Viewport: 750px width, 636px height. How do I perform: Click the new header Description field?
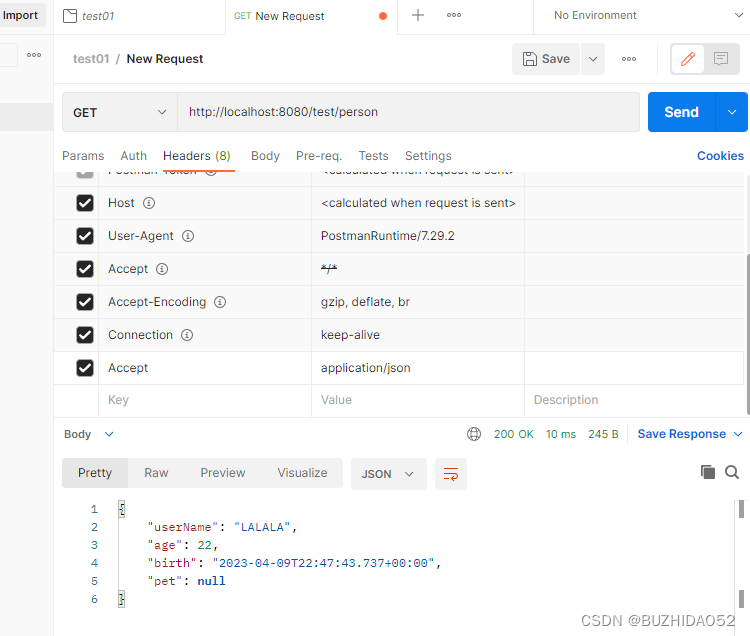(634, 400)
